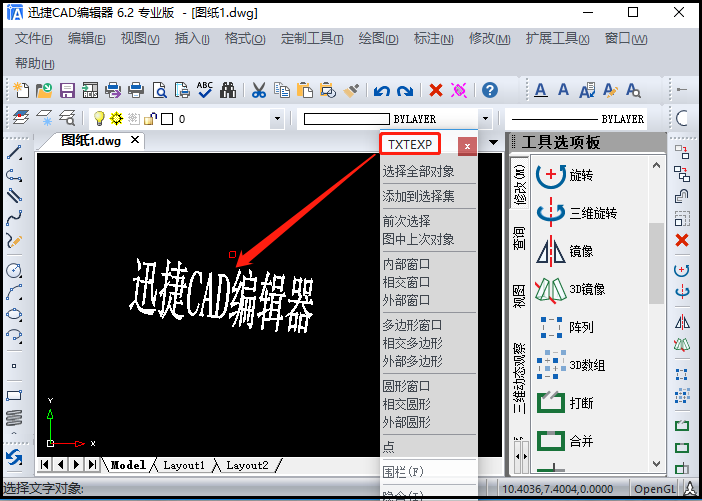Close the TXTEXP prompt menu
Screen dimensions: 702x501
(467, 146)
